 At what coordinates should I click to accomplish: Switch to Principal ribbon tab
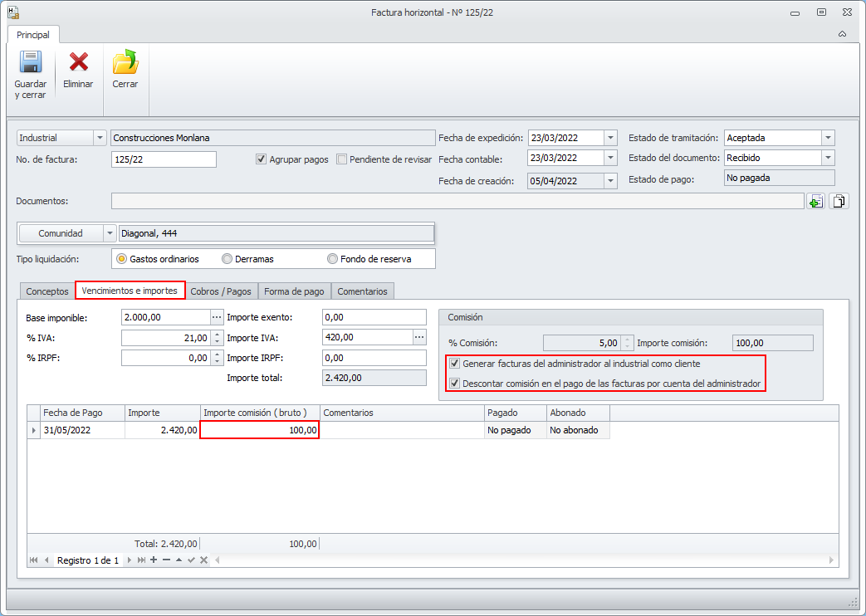[33, 35]
